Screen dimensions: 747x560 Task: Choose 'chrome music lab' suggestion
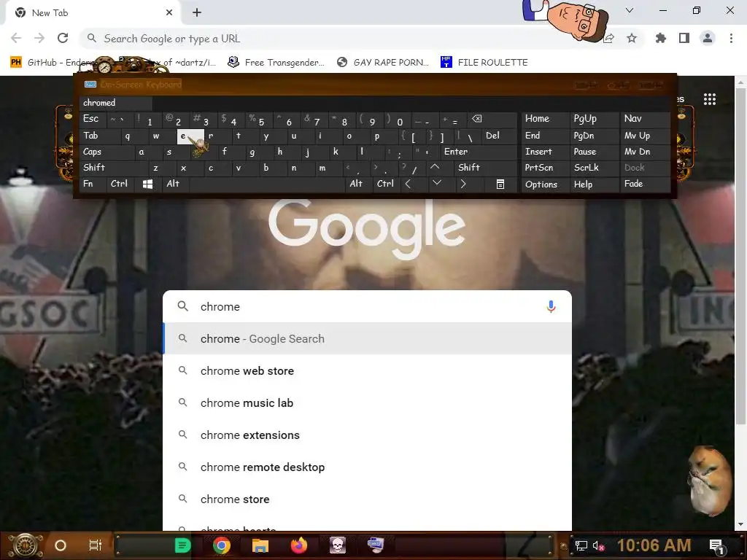coord(368,402)
